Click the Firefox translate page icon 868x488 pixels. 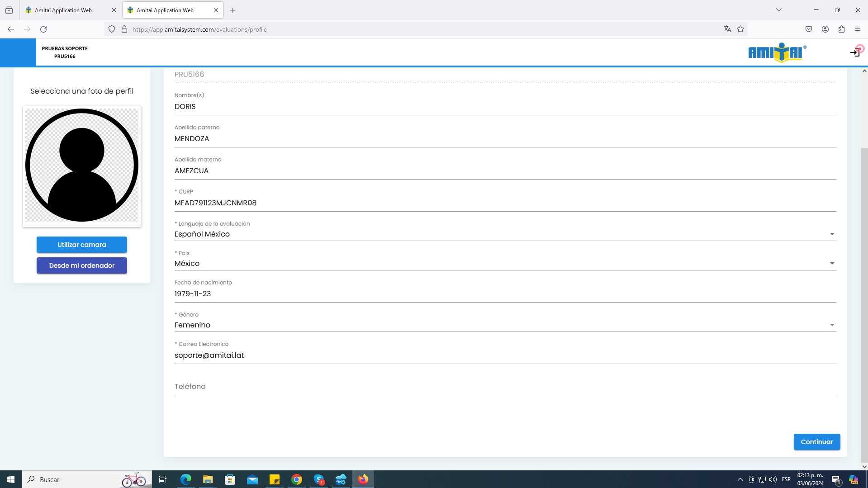click(727, 29)
